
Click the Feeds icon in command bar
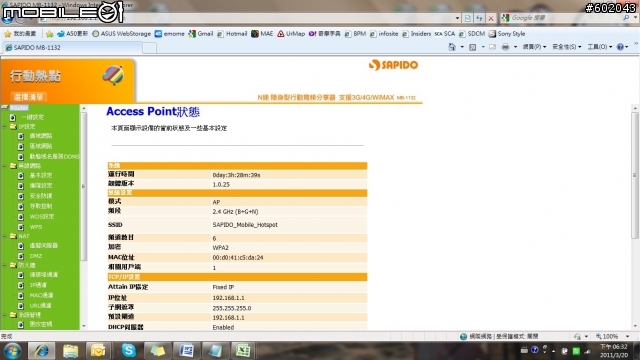473,47
